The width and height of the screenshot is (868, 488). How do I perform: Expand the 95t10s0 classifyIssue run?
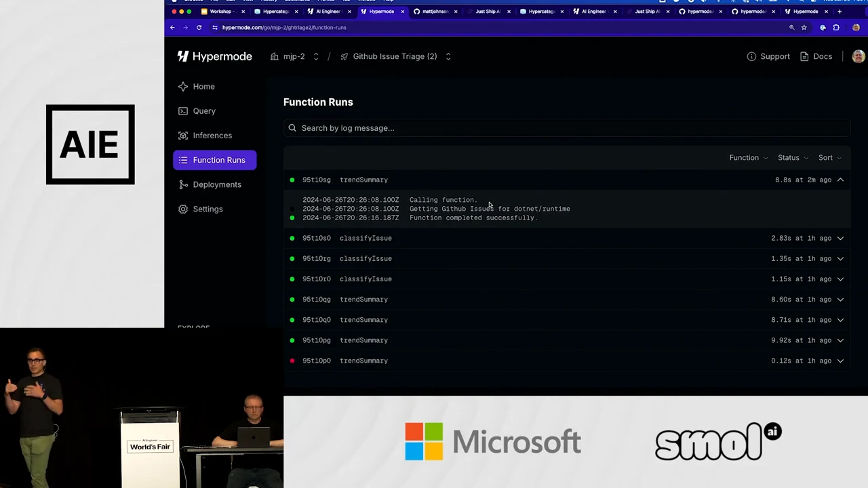tap(840, 238)
